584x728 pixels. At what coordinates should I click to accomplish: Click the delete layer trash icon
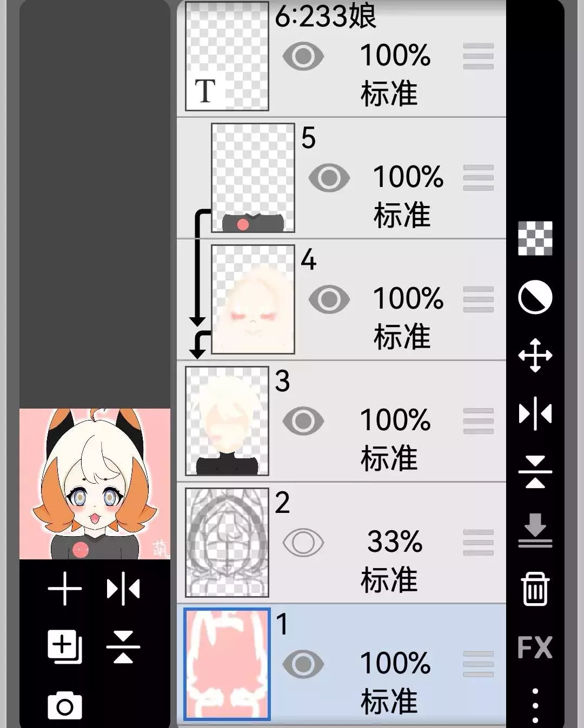tap(535, 589)
